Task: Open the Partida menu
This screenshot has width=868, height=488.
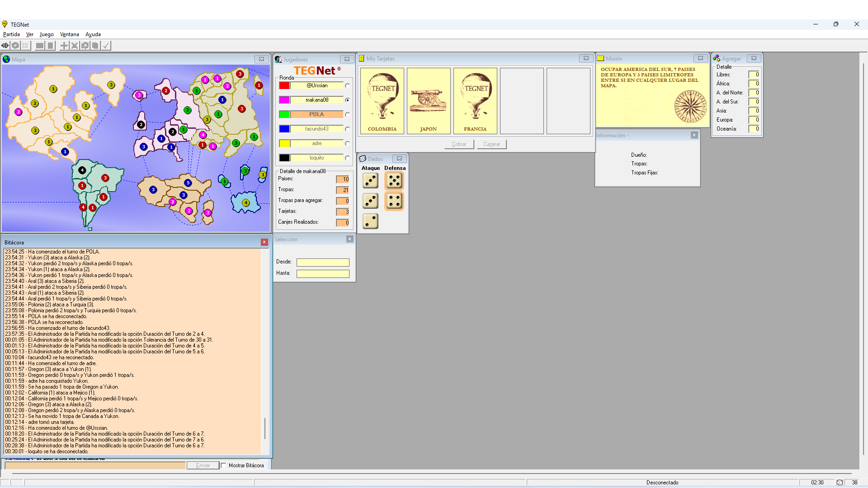Action: tap(11, 34)
